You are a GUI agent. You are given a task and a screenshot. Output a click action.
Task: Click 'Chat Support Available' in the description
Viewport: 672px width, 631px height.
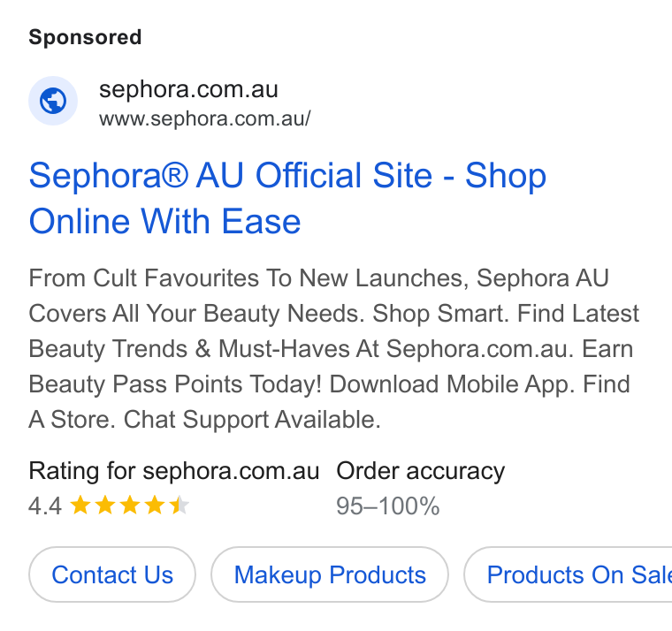coord(252,420)
